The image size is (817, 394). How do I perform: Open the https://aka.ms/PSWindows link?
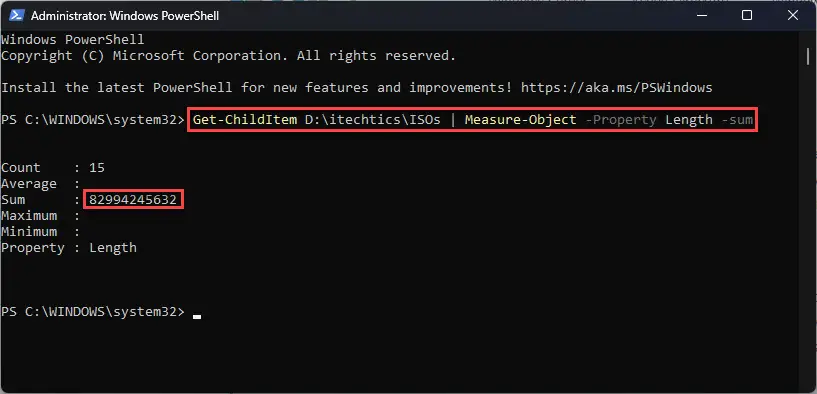(616, 88)
